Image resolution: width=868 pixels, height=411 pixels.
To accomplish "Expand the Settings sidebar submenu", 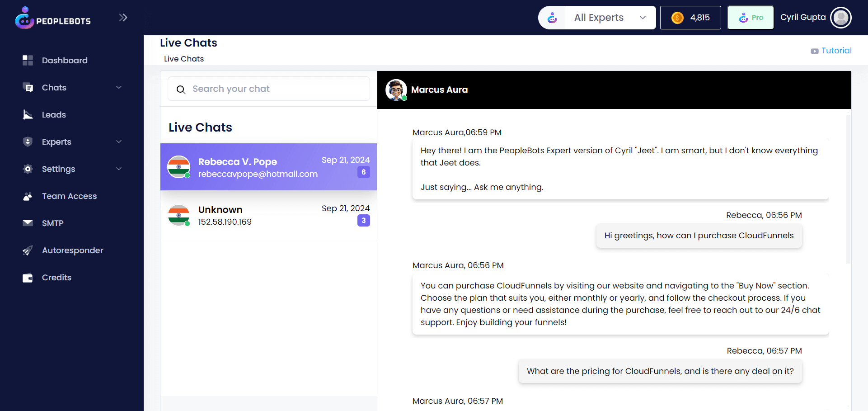I will pos(119,169).
